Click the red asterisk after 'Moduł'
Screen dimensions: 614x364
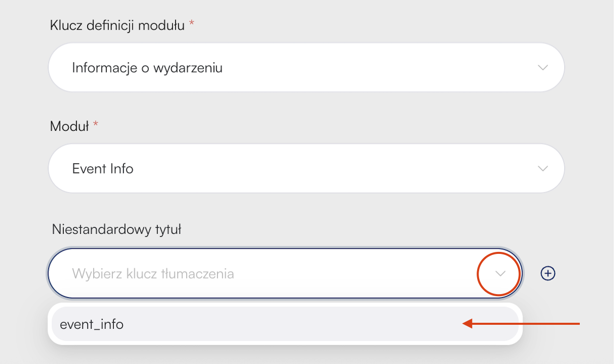click(96, 124)
